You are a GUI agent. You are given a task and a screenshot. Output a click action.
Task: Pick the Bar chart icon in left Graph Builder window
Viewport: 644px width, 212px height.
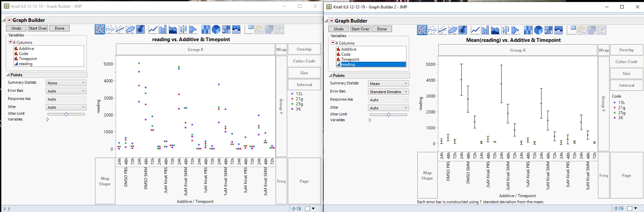click(x=163, y=30)
